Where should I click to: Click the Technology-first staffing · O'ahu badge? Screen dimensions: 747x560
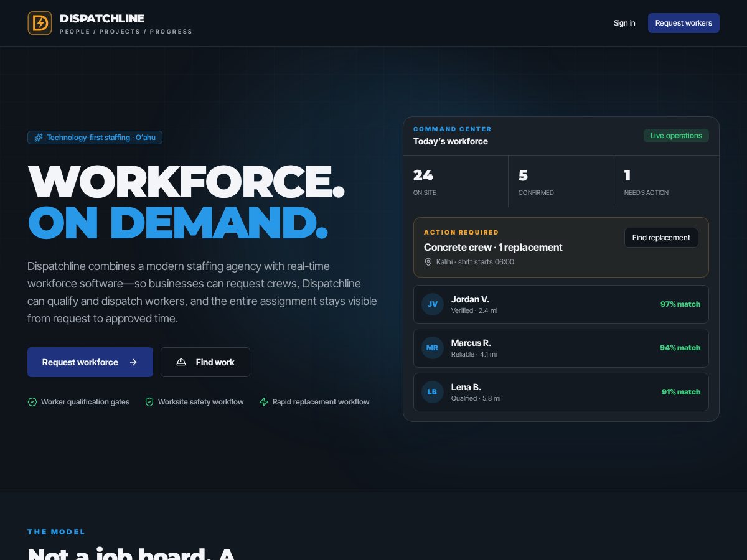click(95, 138)
